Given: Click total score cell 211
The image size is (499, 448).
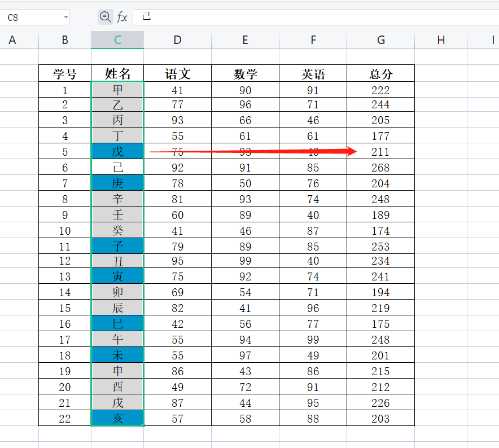Looking at the screenshot, I should tap(381, 151).
